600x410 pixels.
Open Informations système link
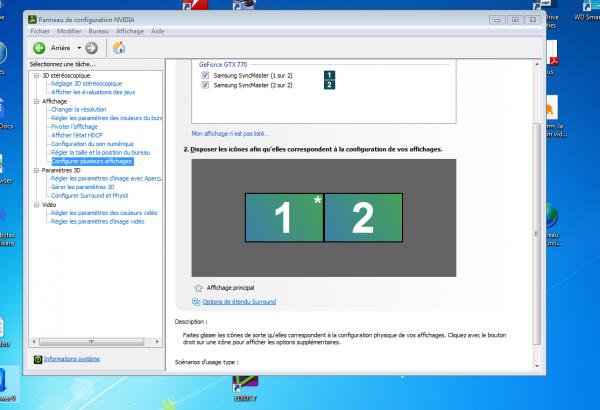pos(72,359)
